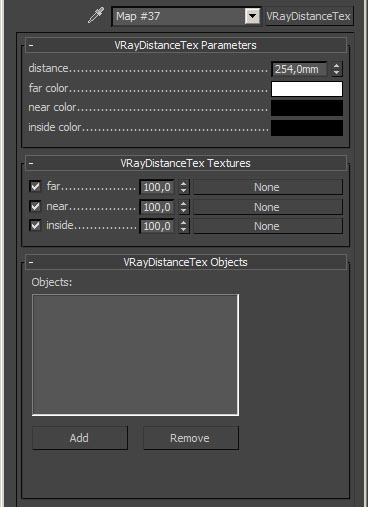Click the near amount spinner arrows
The width and height of the screenshot is (368, 507).
click(x=184, y=207)
